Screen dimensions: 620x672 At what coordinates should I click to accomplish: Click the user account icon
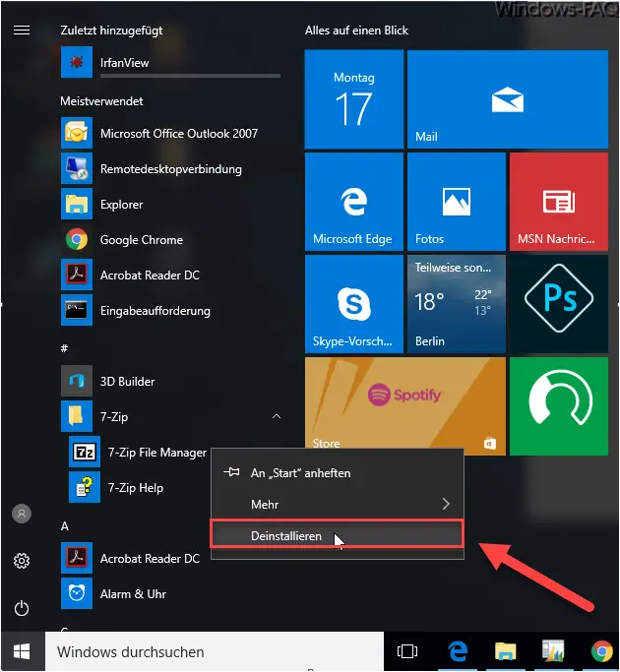pyautogui.click(x=22, y=514)
